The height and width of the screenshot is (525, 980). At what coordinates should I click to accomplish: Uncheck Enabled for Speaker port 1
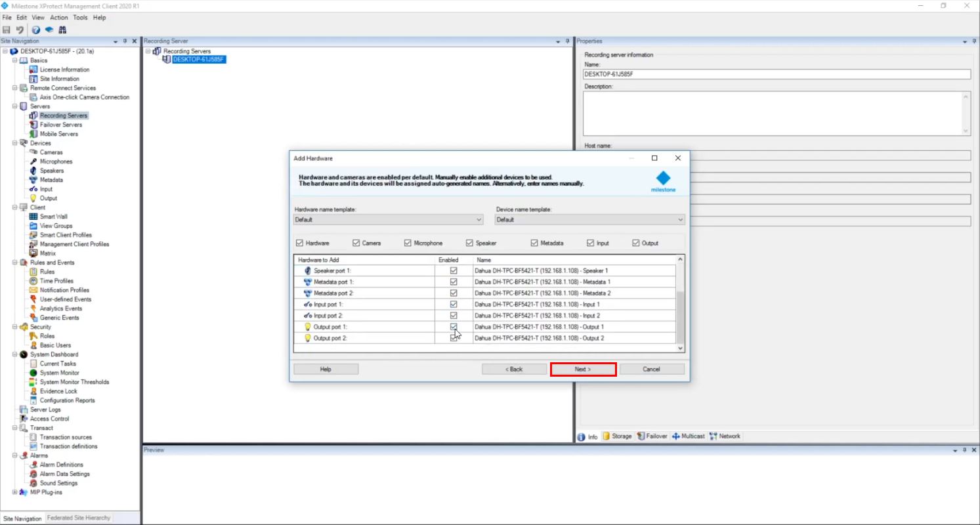coord(454,270)
